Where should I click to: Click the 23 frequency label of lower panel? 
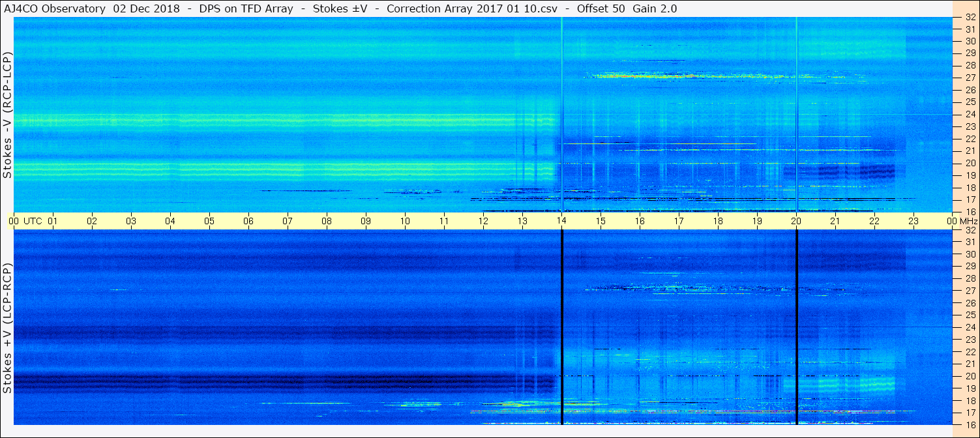coord(970,340)
